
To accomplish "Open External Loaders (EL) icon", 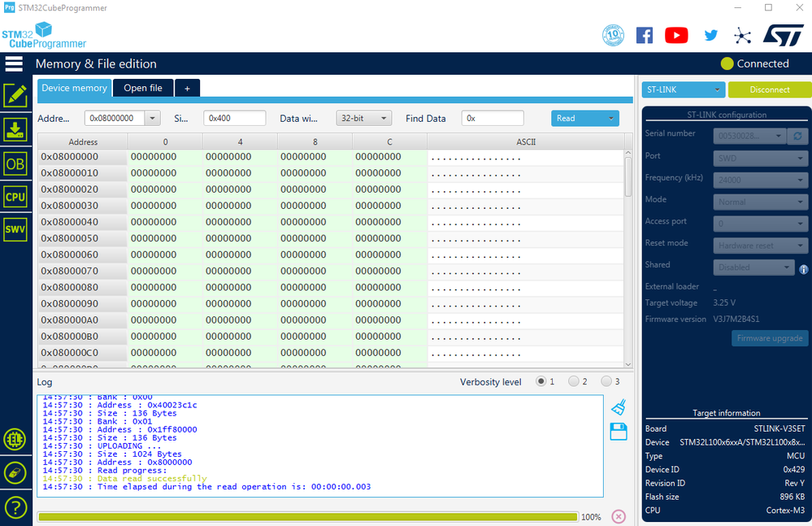I will click(x=15, y=440).
